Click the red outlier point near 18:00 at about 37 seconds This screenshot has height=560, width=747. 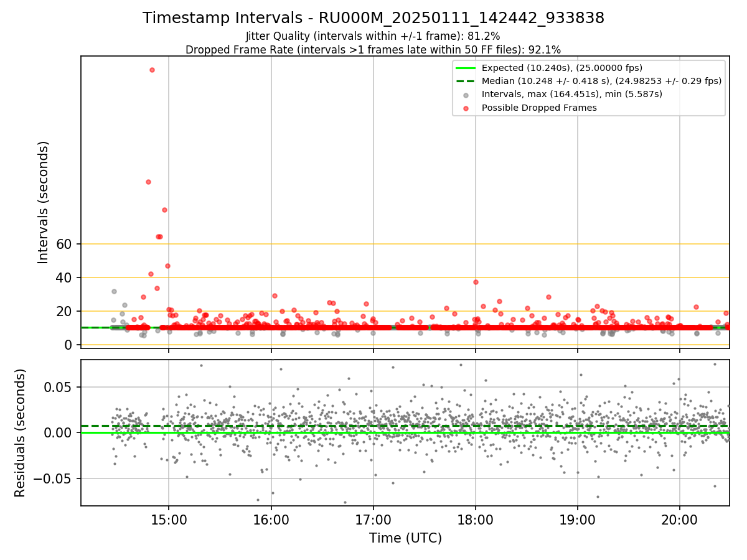point(476,282)
